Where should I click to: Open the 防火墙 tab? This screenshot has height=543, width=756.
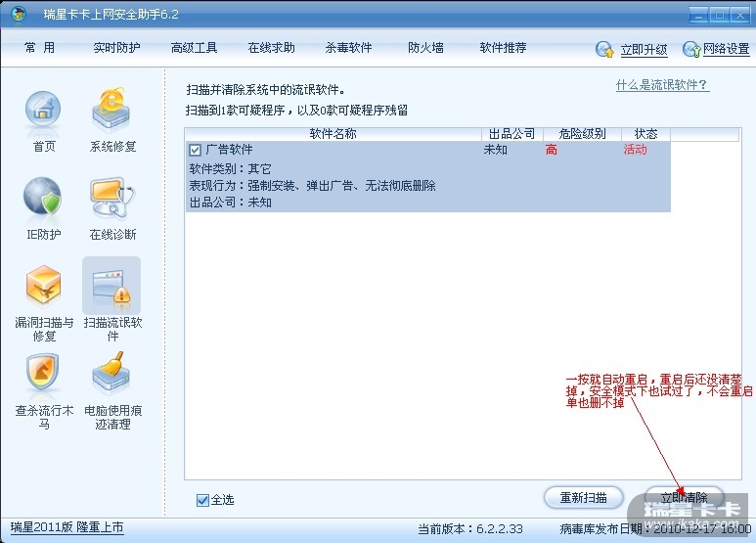[425, 48]
